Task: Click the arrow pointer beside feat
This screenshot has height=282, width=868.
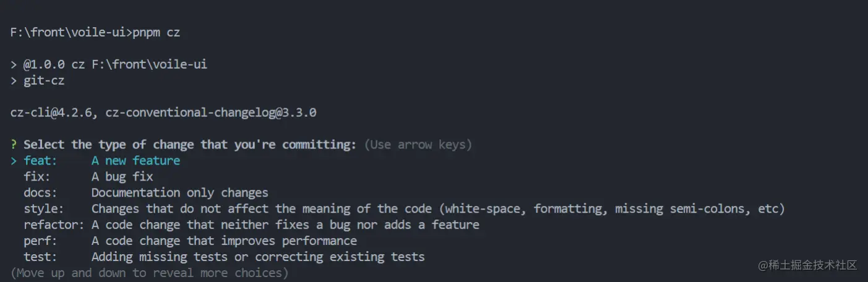Action: pos(14,161)
